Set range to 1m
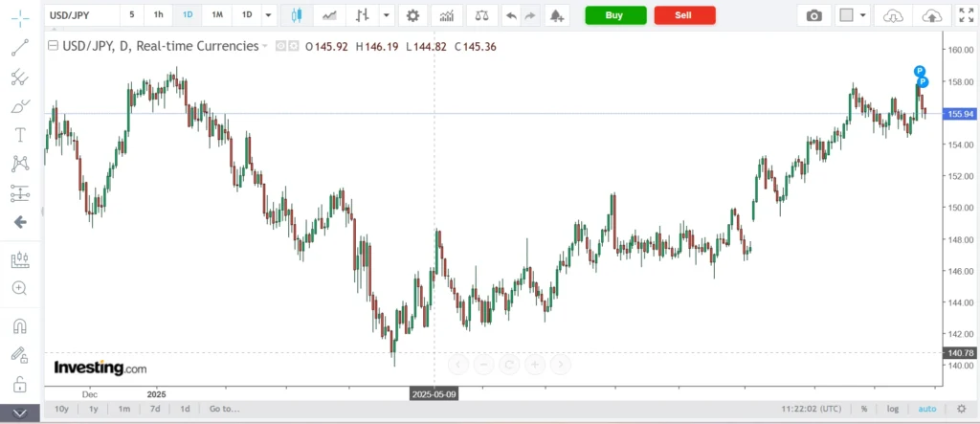 [123, 409]
